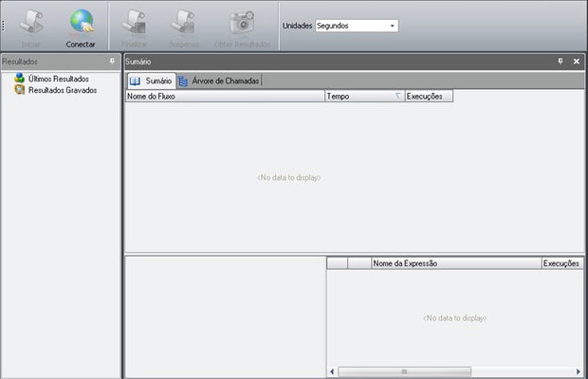Toggle the Sumário panel pin icon
588x379 pixels.
(560, 61)
